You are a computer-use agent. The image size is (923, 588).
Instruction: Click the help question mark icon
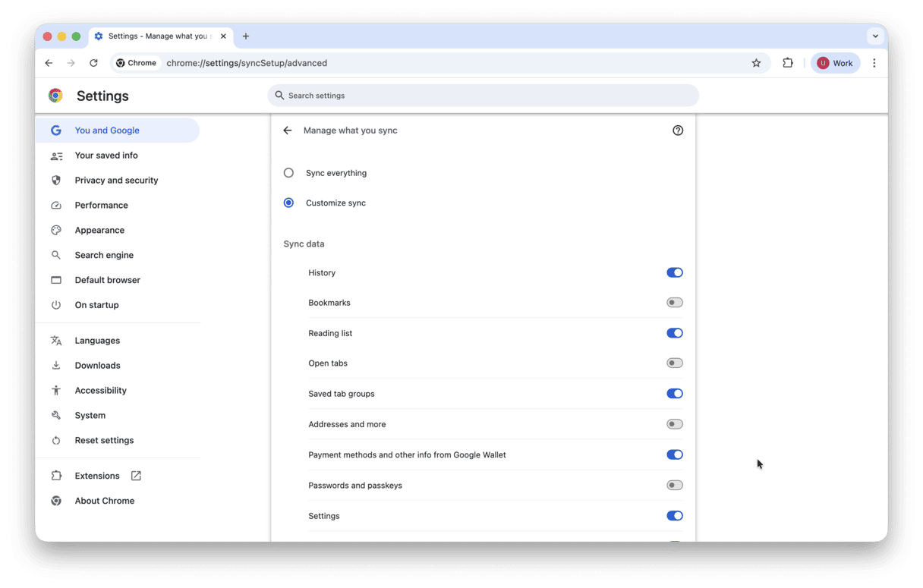click(678, 130)
